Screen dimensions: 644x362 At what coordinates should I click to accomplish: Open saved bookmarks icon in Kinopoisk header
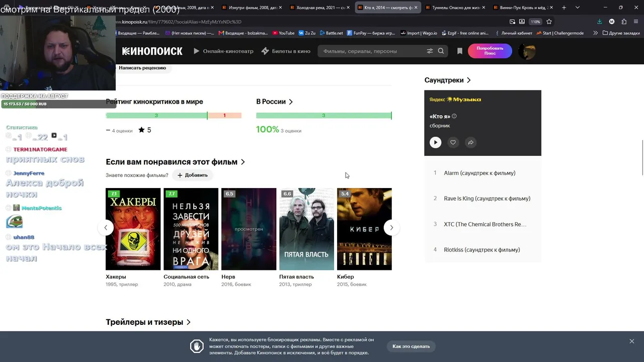pos(459,51)
